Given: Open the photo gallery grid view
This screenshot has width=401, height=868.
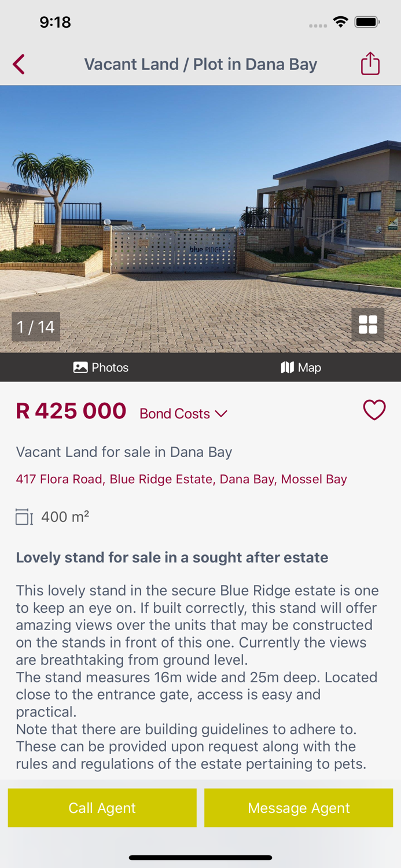Looking at the screenshot, I should pos(369,325).
